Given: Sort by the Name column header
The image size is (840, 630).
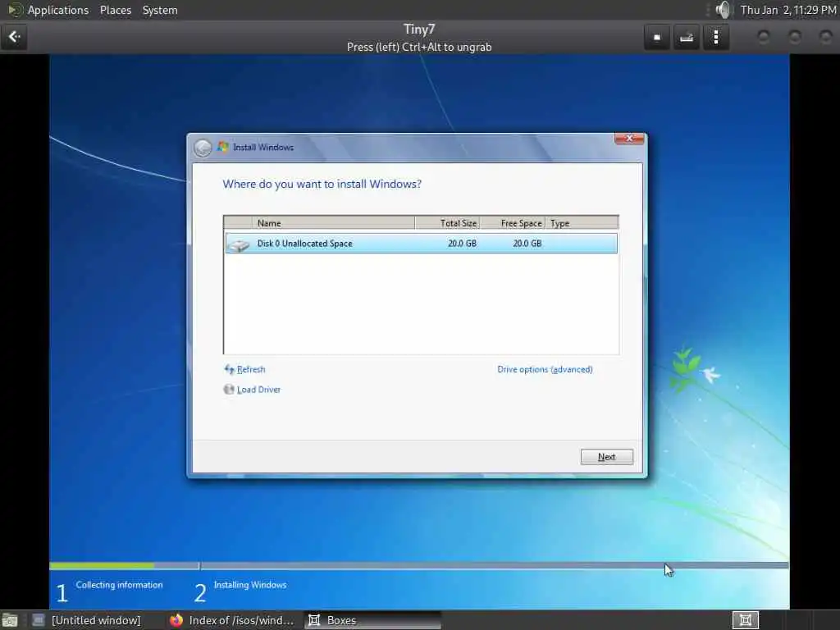Looking at the screenshot, I should click(x=333, y=223).
